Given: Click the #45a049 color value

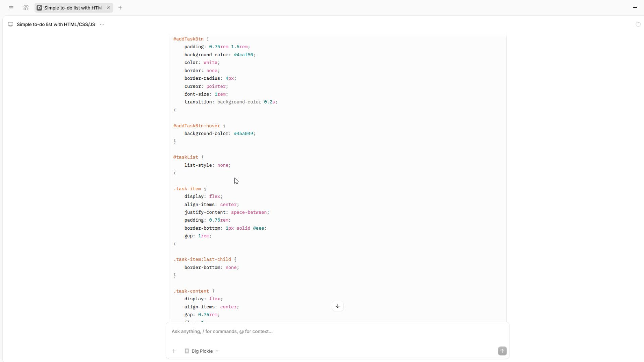Looking at the screenshot, I should click(244, 133).
